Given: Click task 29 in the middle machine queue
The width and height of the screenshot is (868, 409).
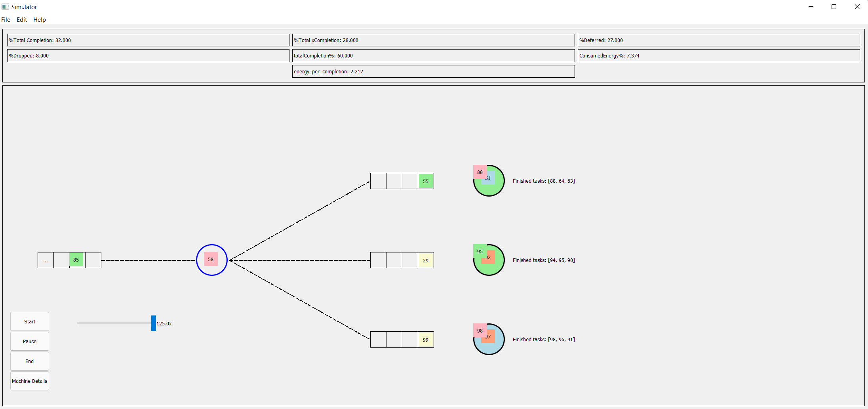Looking at the screenshot, I should pyautogui.click(x=425, y=260).
